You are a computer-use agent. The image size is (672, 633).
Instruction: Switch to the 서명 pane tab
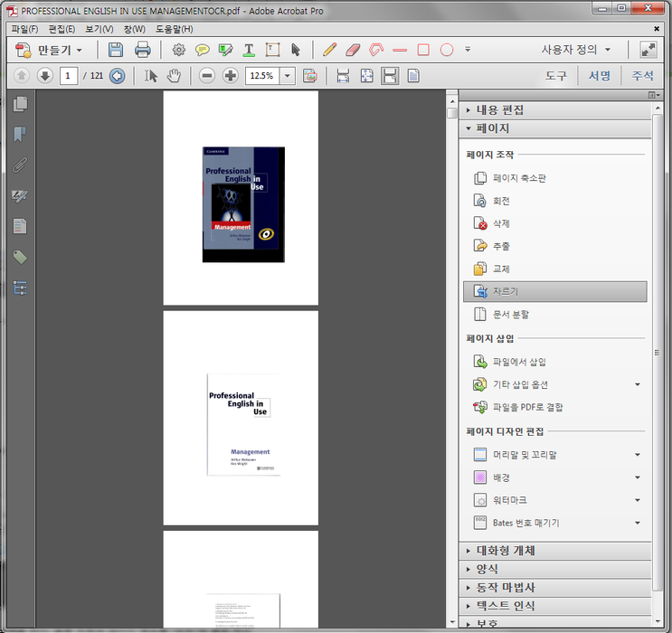pos(599,76)
